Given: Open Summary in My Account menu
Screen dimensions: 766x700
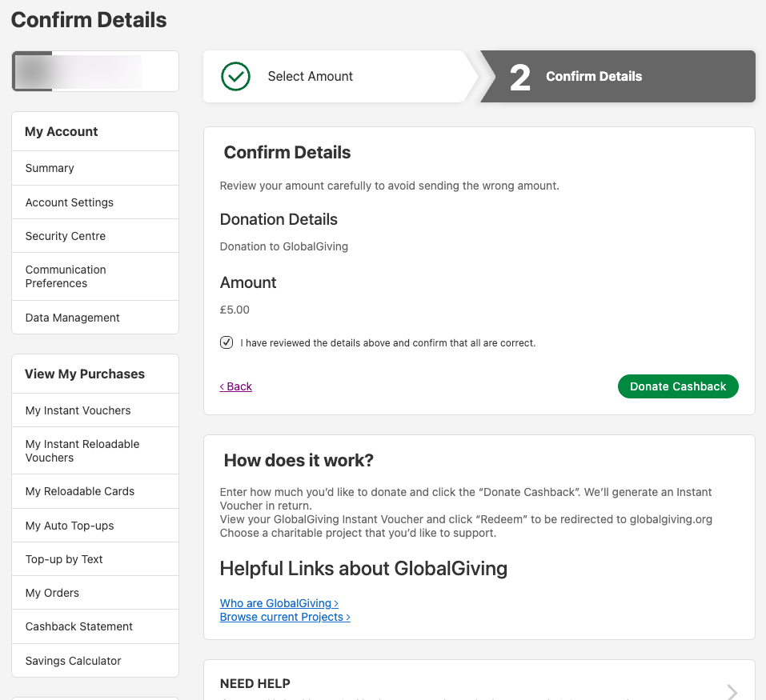Looking at the screenshot, I should pyautogui.click(x=50, y=168).
